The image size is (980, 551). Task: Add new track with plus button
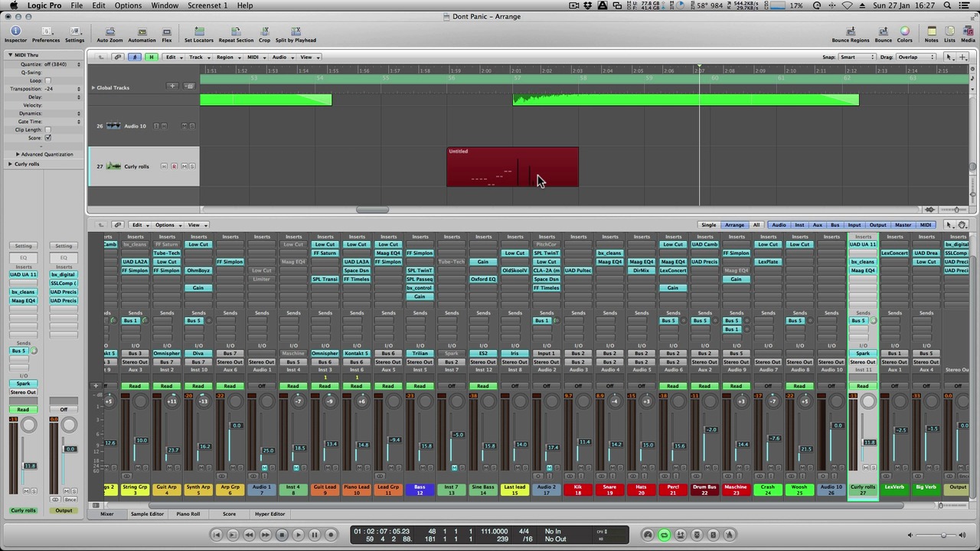point(172,86)
